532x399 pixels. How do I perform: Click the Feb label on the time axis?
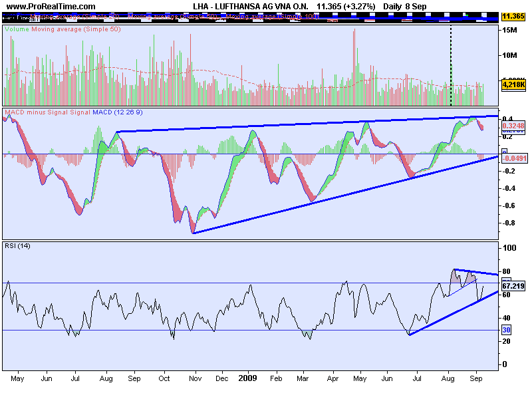(276, 378)
